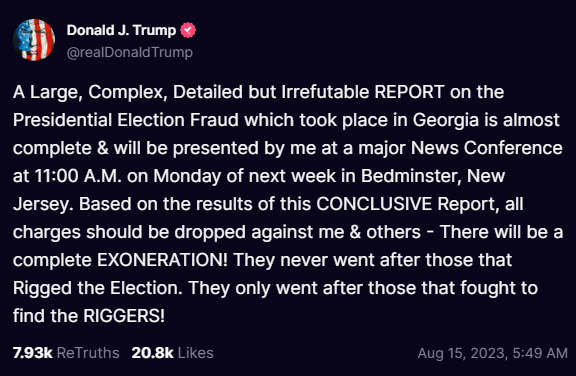Viewport: 576px width, 376px height.
Task: Click the word Irrefutable in post
Action: point(325,92)
